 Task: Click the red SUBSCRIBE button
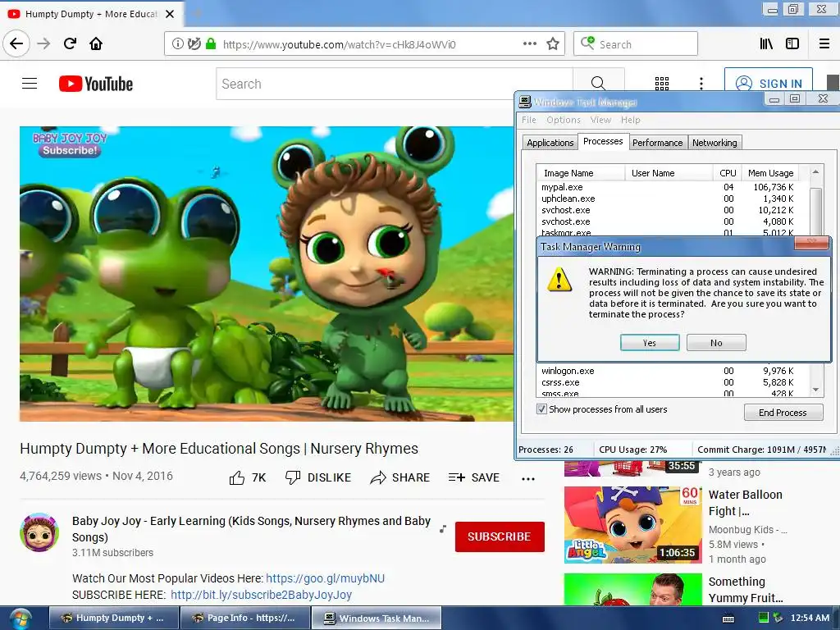[x=500, y=536]
